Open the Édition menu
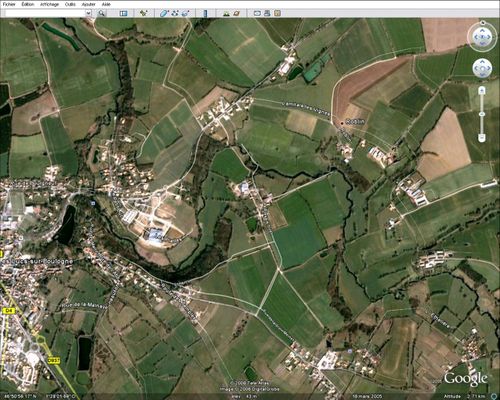This screenshot has height=400, width=500. coord(28,4)
